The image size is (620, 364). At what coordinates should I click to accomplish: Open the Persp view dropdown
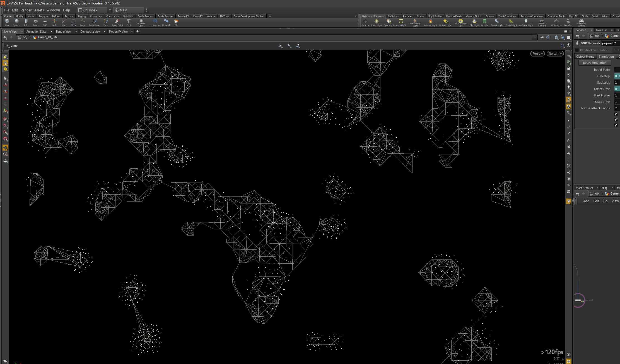537,54
